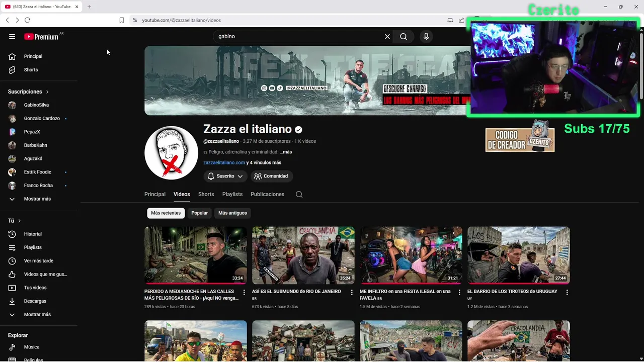Open options for PERDIDO A MEDIANOCHE video
644x362 pixels.
tap(244, 292)
